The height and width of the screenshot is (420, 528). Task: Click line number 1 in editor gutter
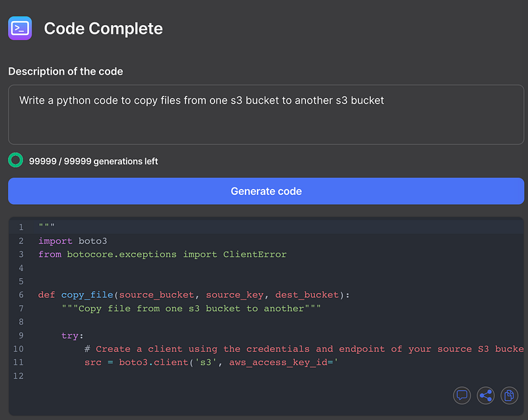coord(20,228)
